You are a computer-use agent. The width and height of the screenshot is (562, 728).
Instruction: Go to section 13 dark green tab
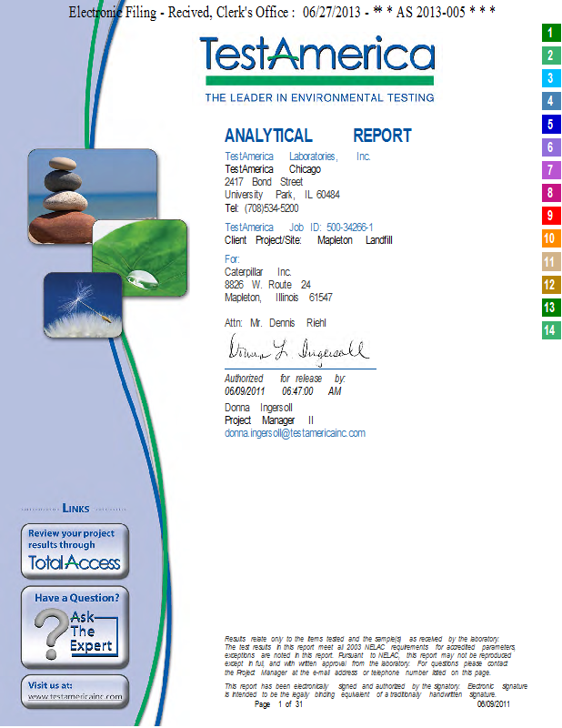[x=551, y=308]
